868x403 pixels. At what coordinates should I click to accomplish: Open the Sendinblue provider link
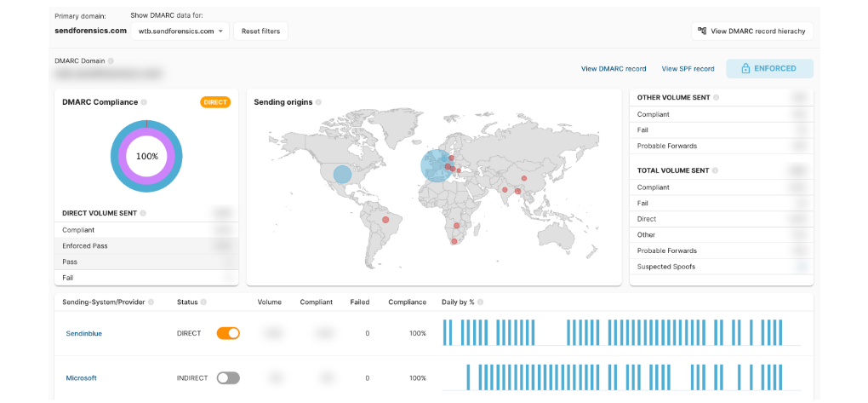click(x=84, y=334)
